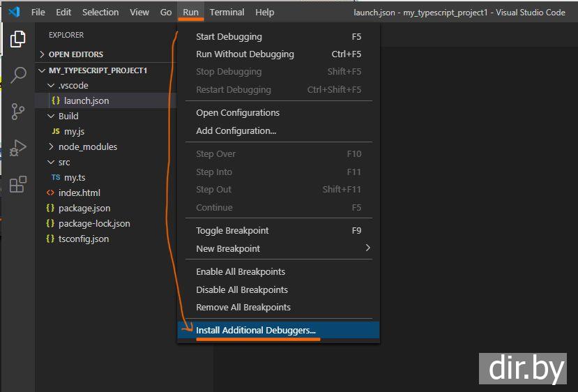Select the src folder name
The image size is (578, 392).
point(64,163)
